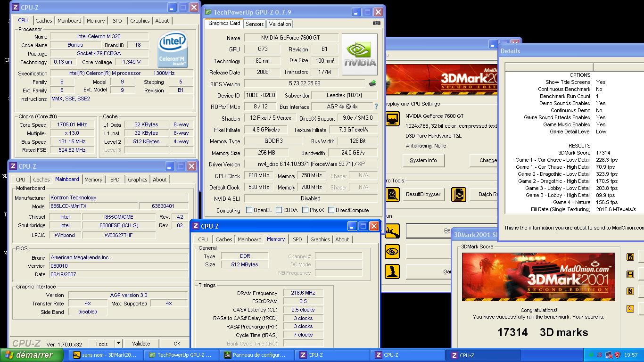Click the ResultBrowser magnifier document icon
644x362 pixels.
392,194
